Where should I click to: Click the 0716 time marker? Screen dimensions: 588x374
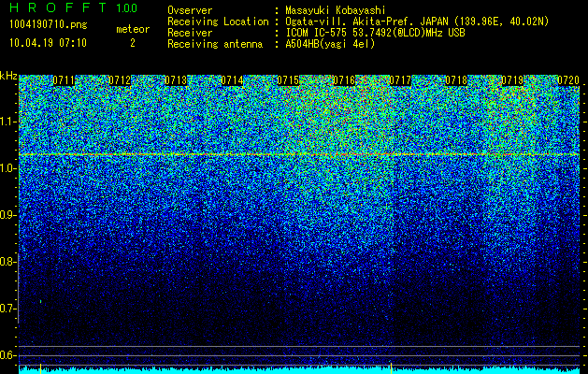(344, 80)
